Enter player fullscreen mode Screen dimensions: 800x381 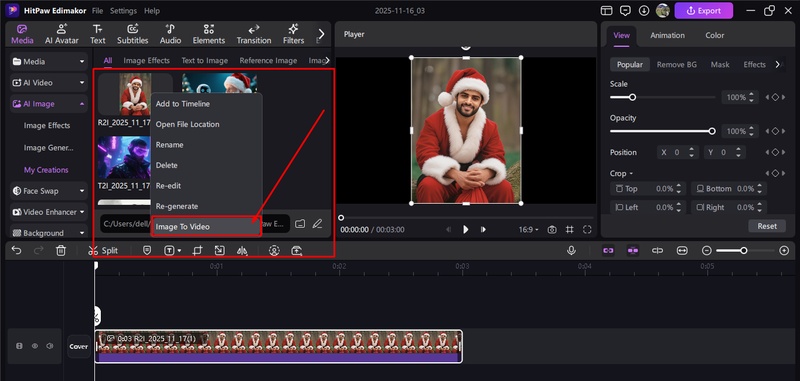click(x=587, y=230)
